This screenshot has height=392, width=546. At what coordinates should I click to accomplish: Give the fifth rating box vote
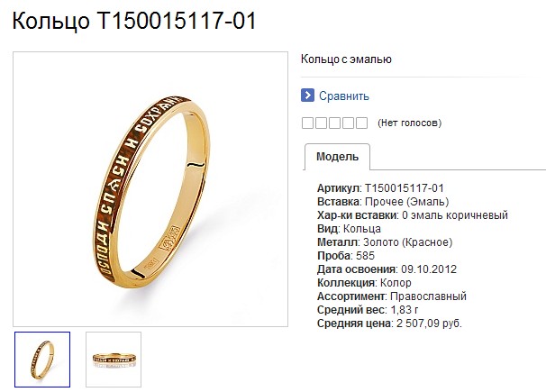(x=361, y=123)
